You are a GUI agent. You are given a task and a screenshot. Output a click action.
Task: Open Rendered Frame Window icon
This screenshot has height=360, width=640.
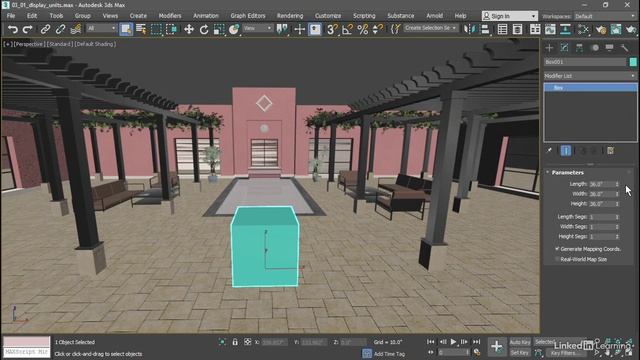pyautogui.click(x=616, y=29)
